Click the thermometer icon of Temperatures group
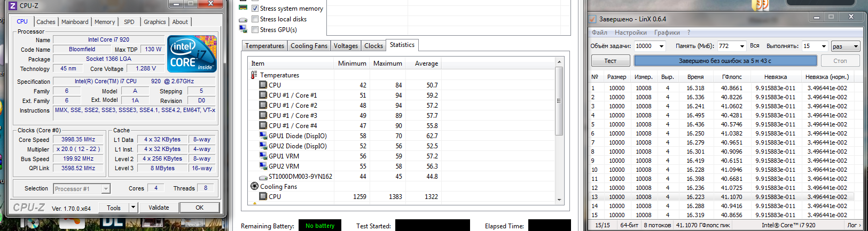This screenshot has width=868, height=231. click(254, 75)
